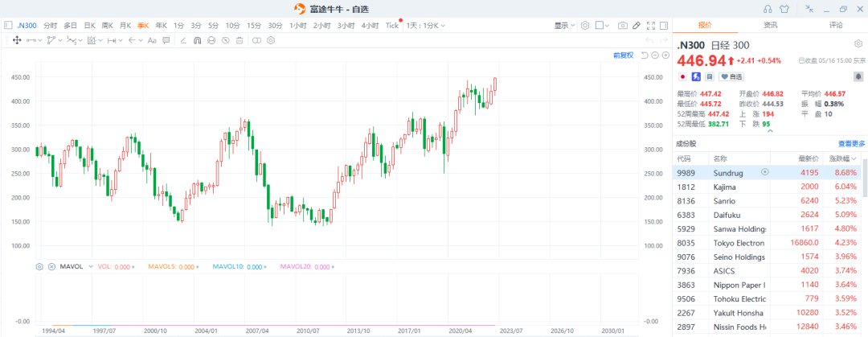This screenshot has height=337, width=868.
Task: Select the arrow annotation tool
Action: tap(132, 40)
